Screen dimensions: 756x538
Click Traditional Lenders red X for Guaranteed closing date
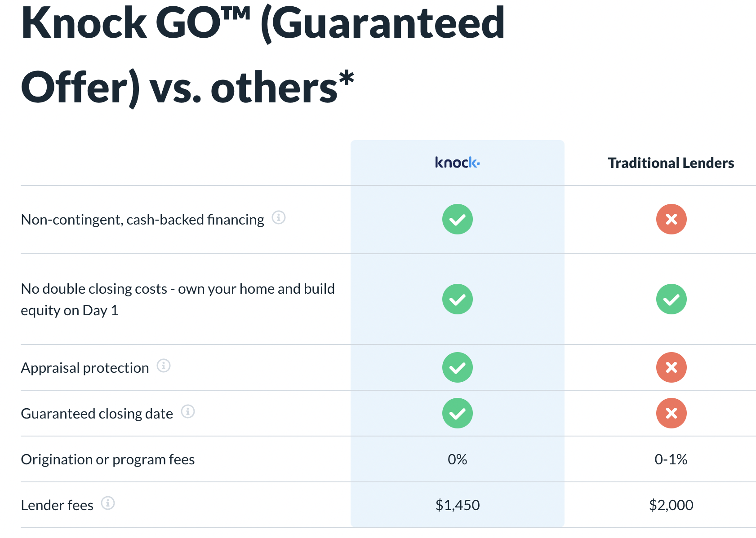point(671,413)
